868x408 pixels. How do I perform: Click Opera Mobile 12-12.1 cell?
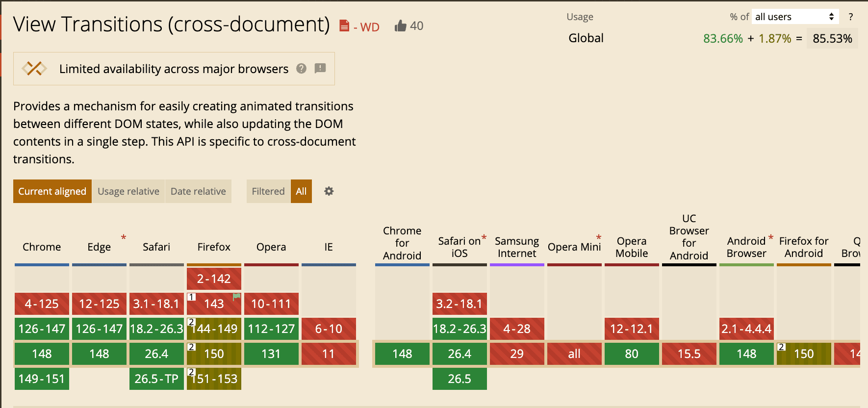tap(632, 329)
